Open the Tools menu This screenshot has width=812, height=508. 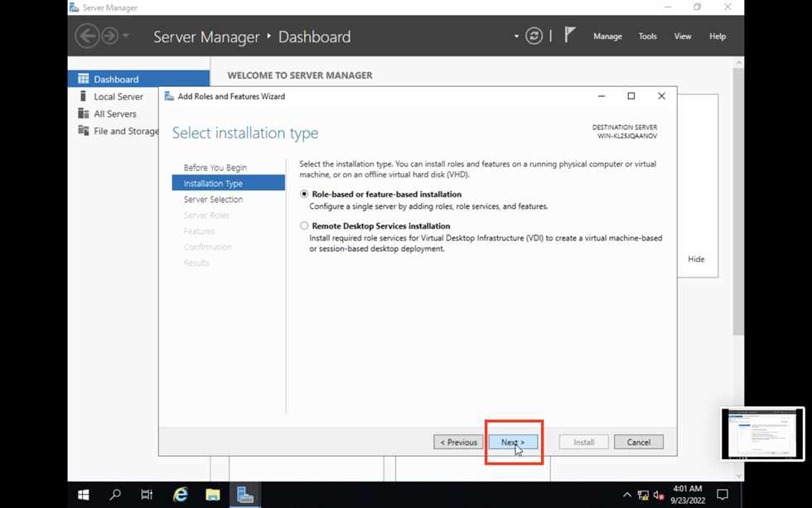pyautogui.click(x=647, y=36)
